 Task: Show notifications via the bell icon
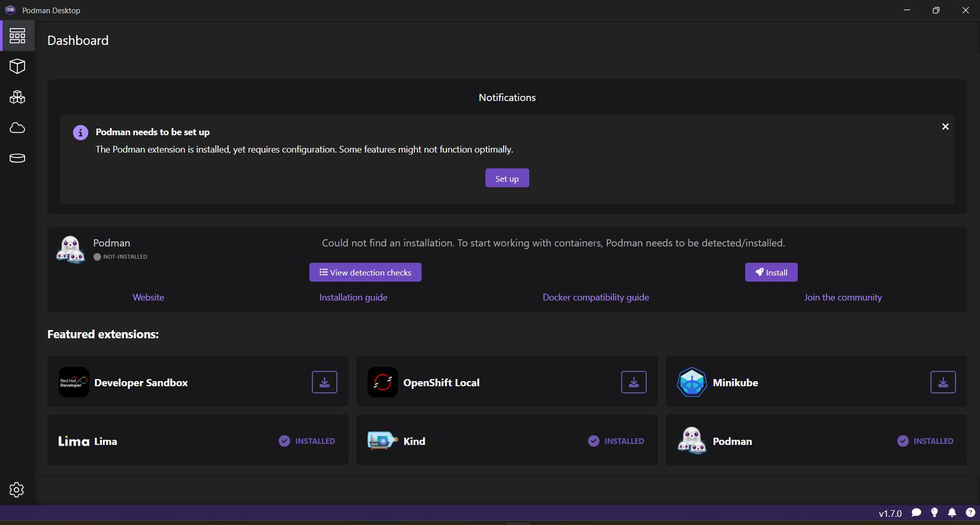tap(952, 513)
